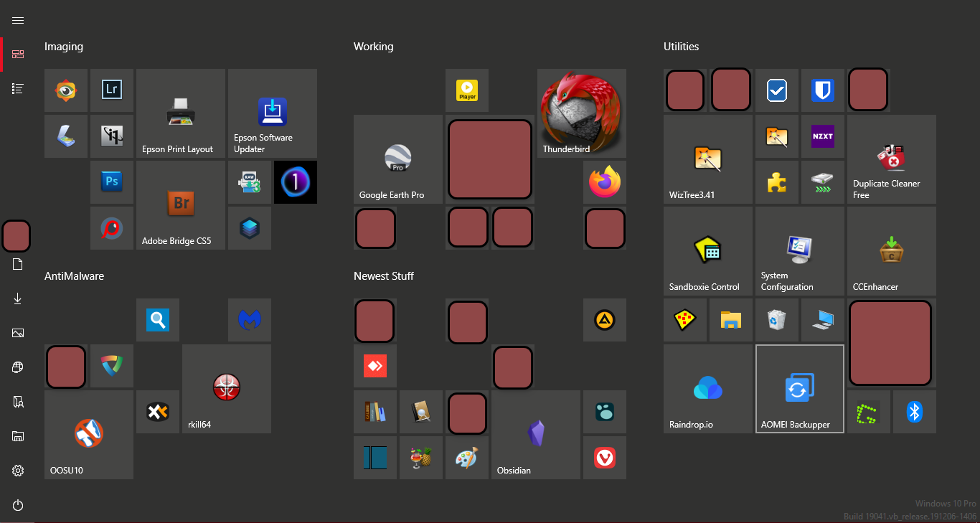
Task: Open the NZXT tile
Action: [823, 136]
